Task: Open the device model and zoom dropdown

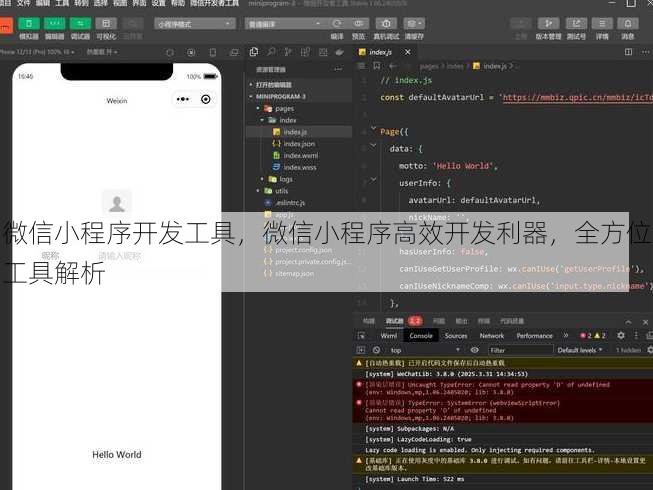Action: click(x=37, y=52)
